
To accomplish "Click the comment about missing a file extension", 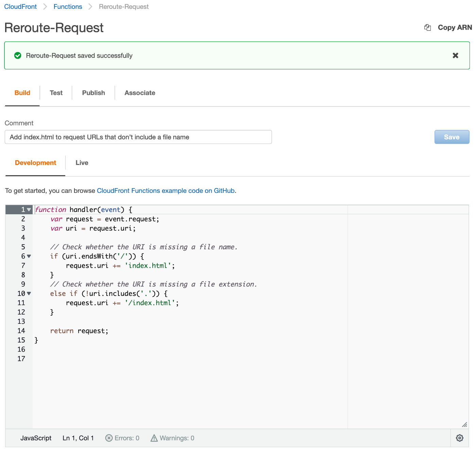I will [x=154, y=284].
